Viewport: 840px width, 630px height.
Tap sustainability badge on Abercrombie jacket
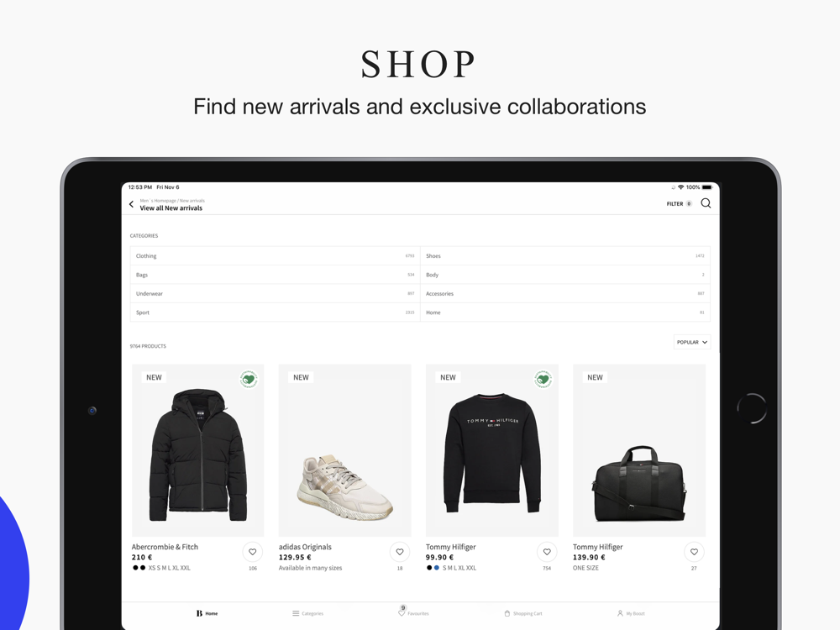click(249, 380)
